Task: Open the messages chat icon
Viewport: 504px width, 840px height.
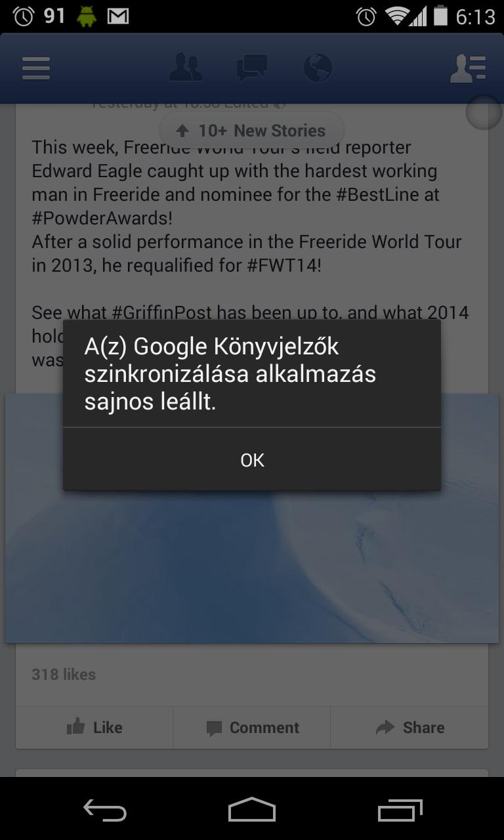Action: (252, 68)
